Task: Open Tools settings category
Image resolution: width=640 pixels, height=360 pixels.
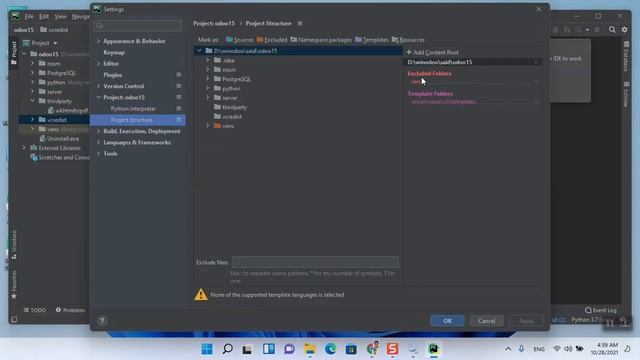Action: (110, 153)
